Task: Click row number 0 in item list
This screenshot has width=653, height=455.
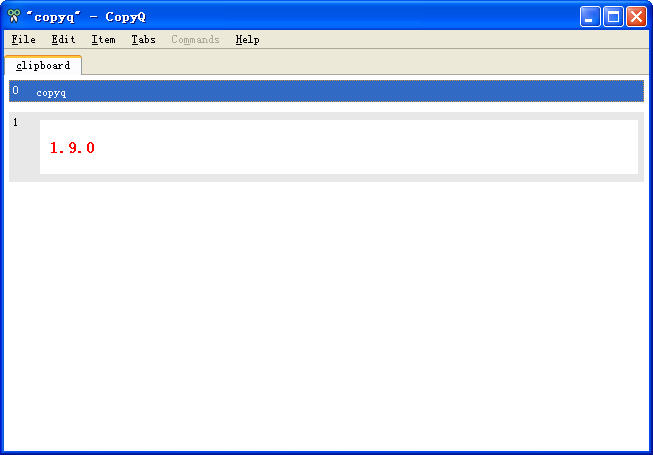Action: tap(15, 90)
